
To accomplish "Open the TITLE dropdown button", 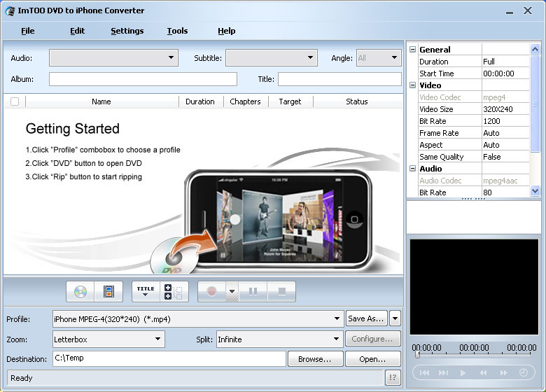I will (x=146, y=292).
